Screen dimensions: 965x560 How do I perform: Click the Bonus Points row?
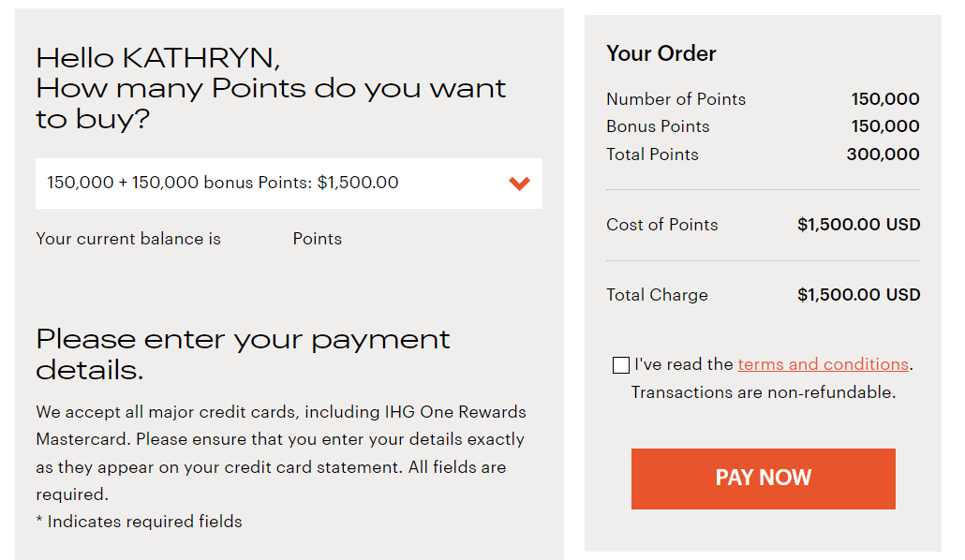658,125
